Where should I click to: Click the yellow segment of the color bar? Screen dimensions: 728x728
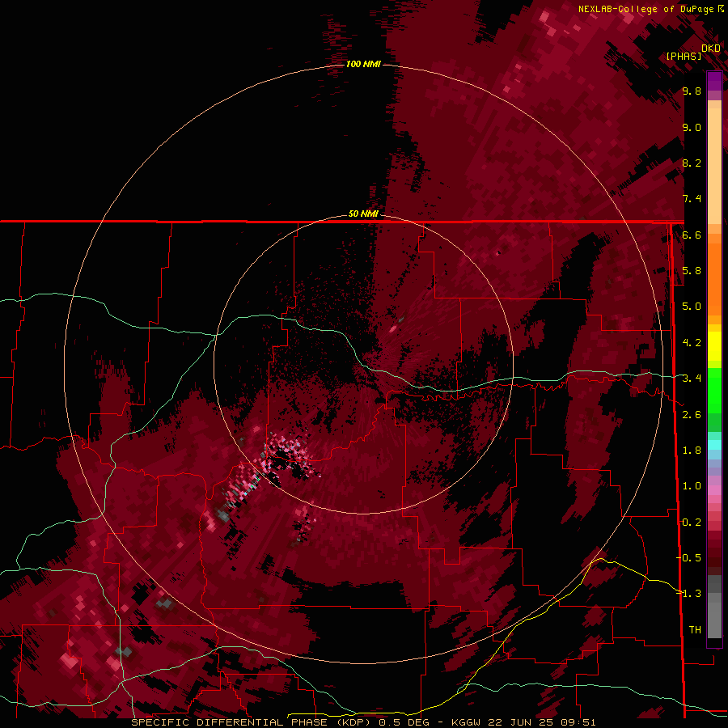[714, 346]
